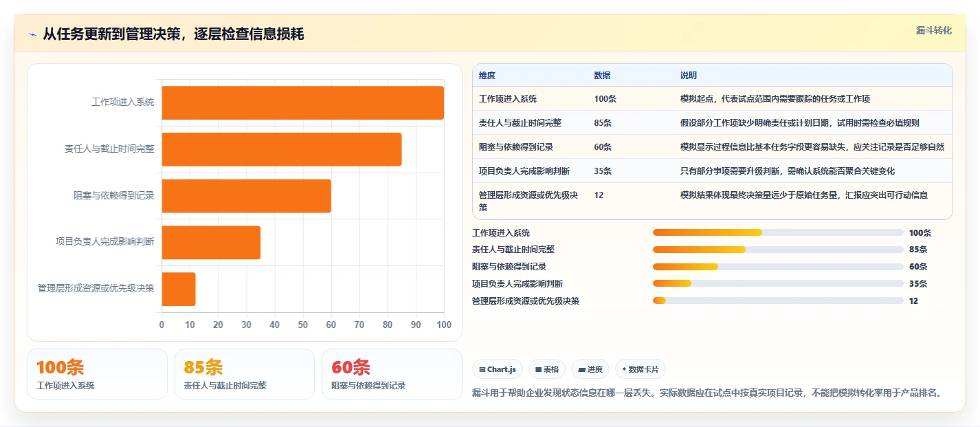Screen dimensions: 980x427
Task: Click the 进度 chip
Action: click(x=590, y=369)
